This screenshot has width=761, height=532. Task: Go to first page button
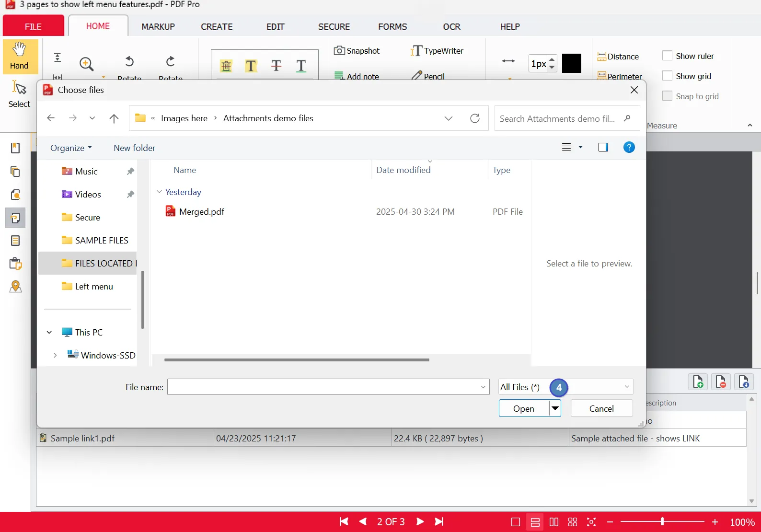coord(344,521)
